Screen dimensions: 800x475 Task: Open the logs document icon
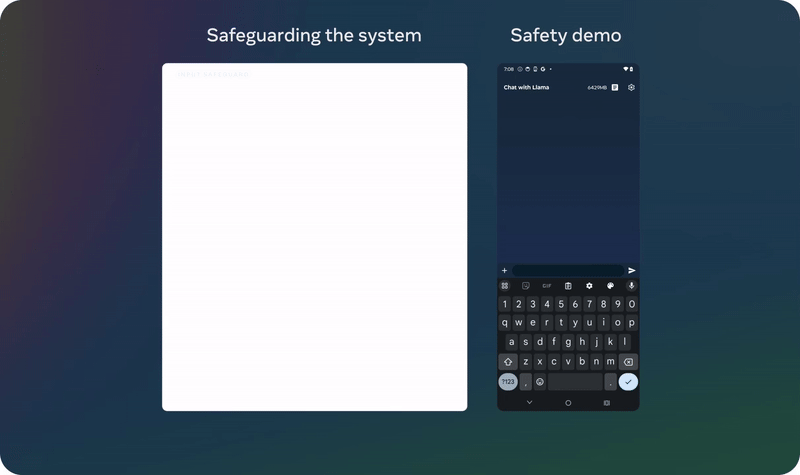coord(615,88)
